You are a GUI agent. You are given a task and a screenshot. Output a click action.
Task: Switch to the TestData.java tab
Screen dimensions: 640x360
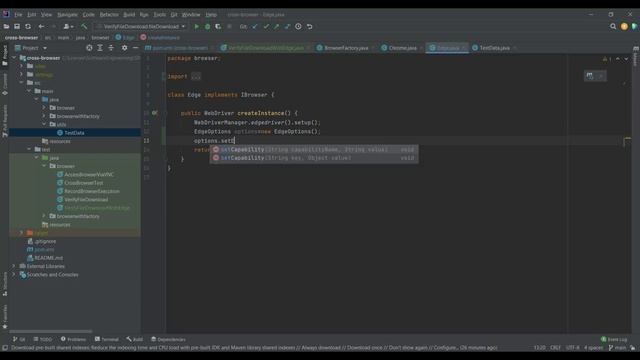tap(494, 48)
